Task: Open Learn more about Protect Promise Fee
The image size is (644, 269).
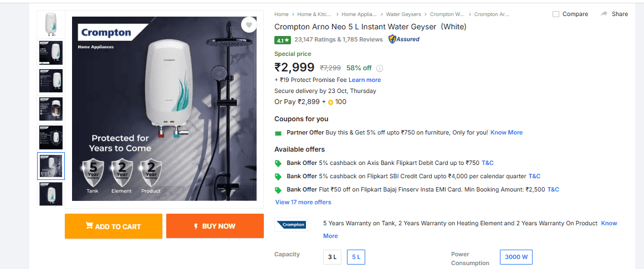Action: (364, 80)
